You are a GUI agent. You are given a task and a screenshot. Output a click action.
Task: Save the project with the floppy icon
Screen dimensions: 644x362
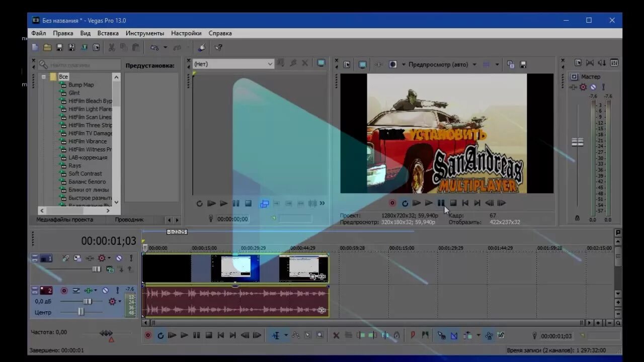[59, 47]
